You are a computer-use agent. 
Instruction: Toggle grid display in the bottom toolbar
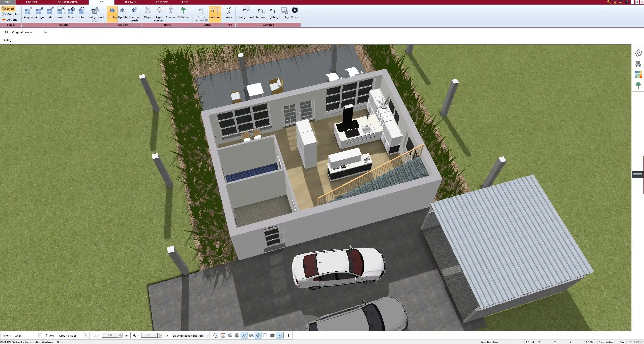point(272,335)
